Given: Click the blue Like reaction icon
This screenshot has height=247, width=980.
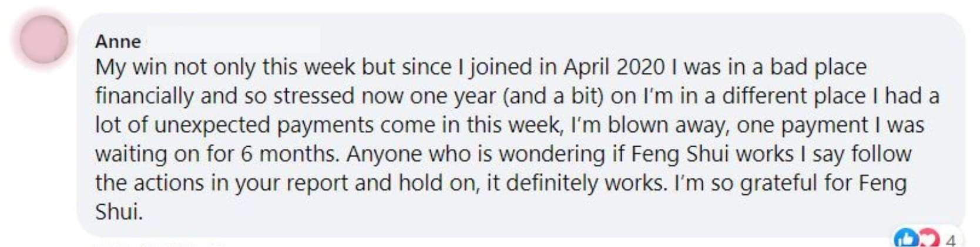Looking at the screenshot, I should tap(905, 239).
